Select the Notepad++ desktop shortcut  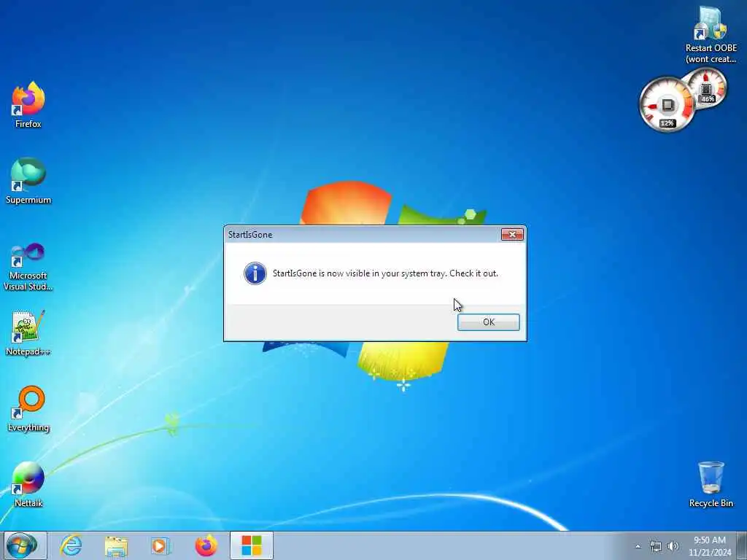click(28, 332)
